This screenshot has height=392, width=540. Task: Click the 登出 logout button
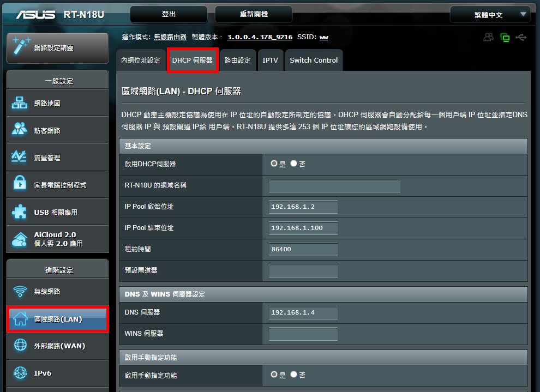click(x=168, y=14)
